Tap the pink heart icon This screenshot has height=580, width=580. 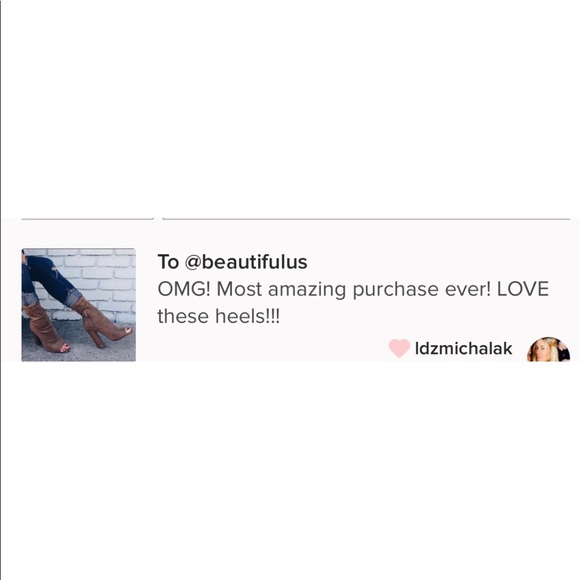(x=399, y=348)
